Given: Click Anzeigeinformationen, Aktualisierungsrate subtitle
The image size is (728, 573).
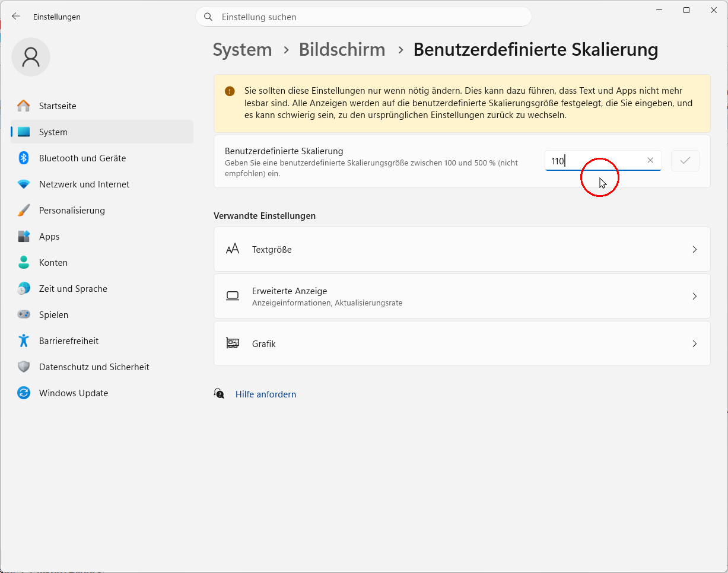Looking at the screenshot, I should 328,303.
